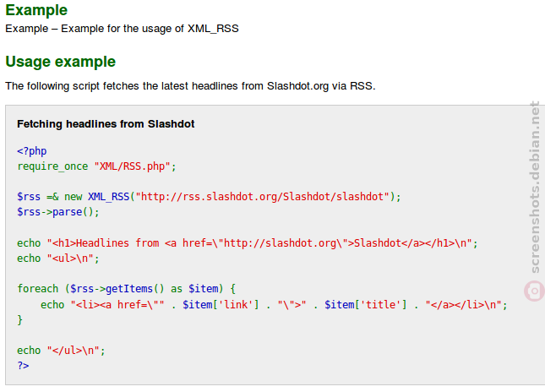Click the '<?php' opening tag
The width and height of the screenshot is (545, 392).
(31, 151)
